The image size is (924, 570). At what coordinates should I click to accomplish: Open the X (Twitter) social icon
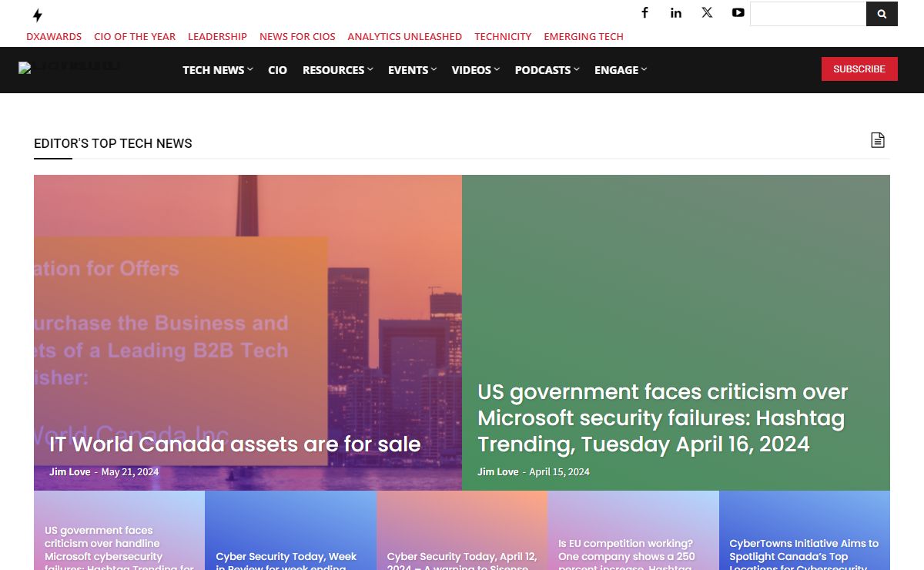point(707,12)
